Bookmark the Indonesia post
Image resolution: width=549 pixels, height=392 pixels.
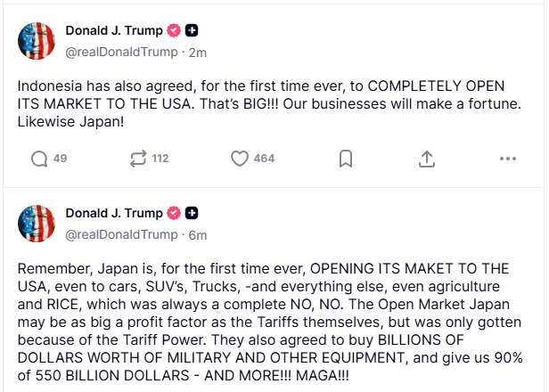tap(346, 159)
